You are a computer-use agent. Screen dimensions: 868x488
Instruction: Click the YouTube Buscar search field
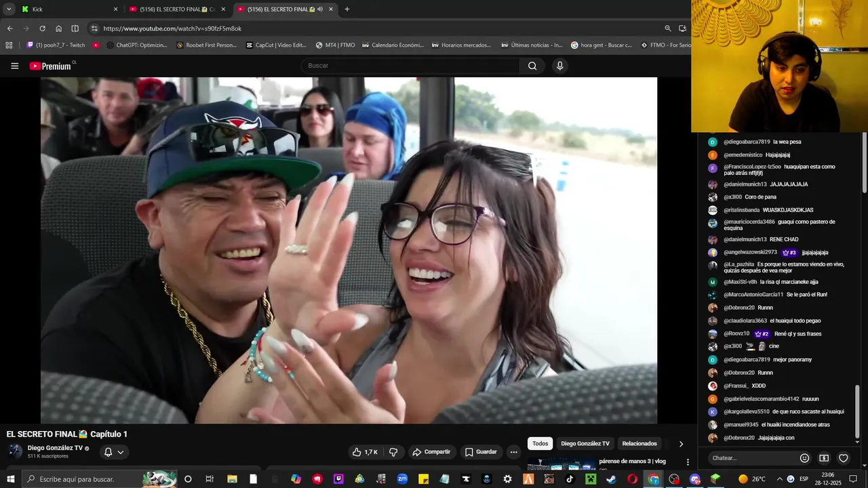point(410,66)
